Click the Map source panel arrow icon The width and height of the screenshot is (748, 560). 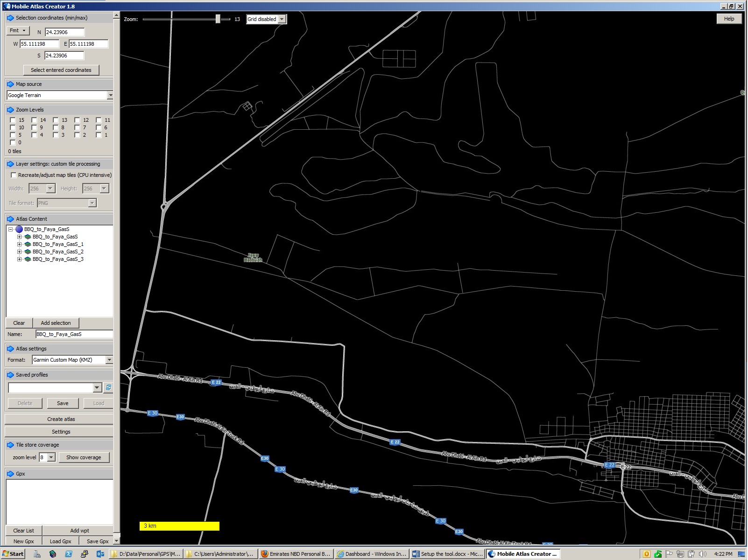10,84
